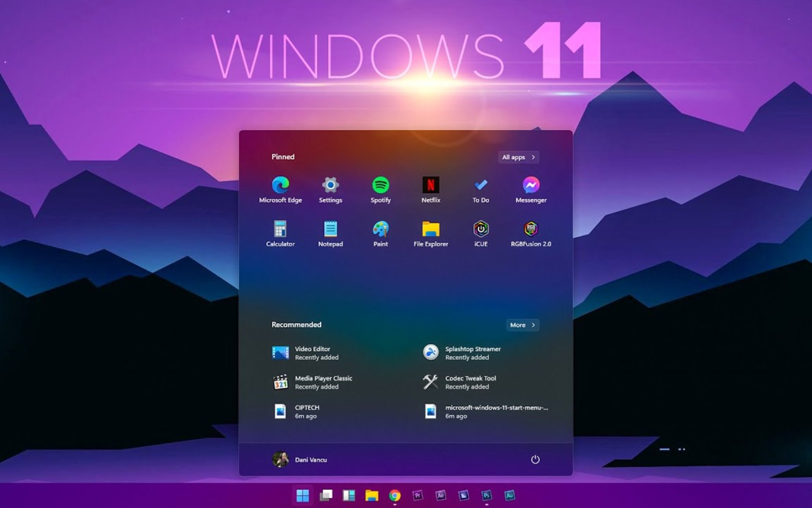Open Microsoft Edge from pinned apps
The image size is (812, 508).
[x=280, y=190]
